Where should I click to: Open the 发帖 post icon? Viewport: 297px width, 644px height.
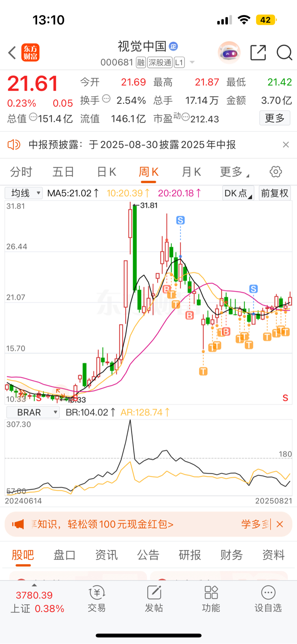point(154,599)
